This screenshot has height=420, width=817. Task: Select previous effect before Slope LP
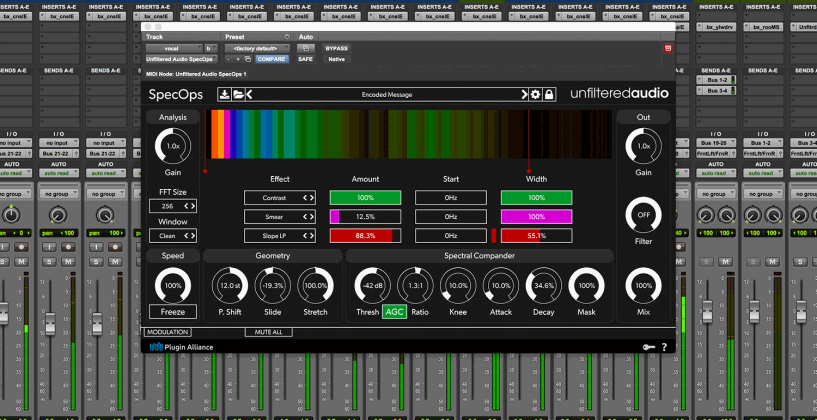pos(306,236)
